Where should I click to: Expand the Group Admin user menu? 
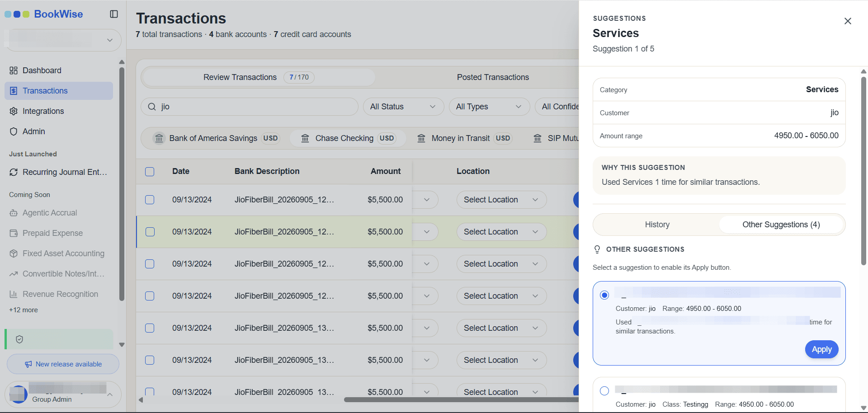coord(63,394)
